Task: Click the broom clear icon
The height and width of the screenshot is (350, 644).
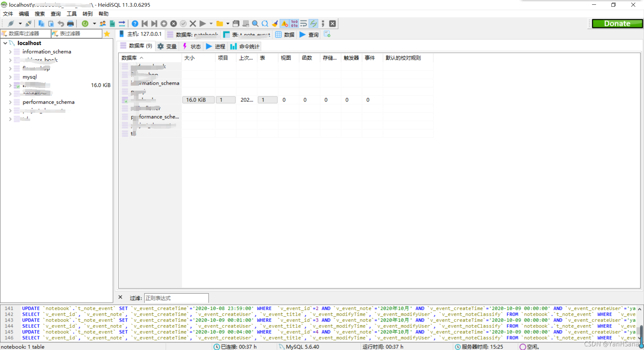Action: click(275, 24)
